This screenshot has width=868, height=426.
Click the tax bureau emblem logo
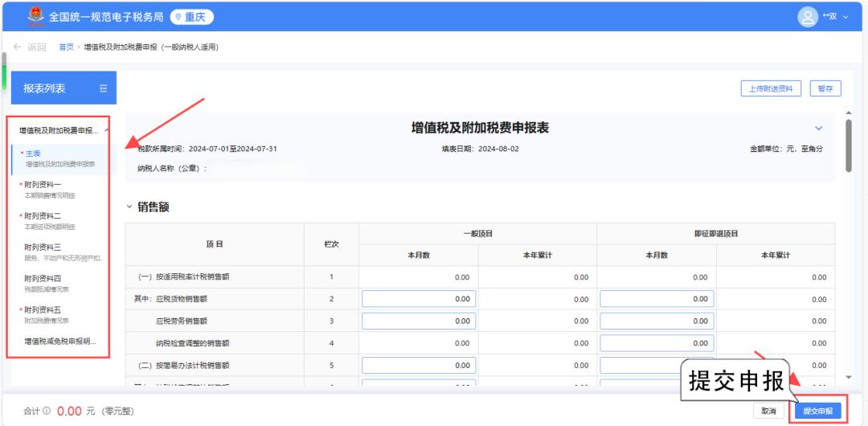(x=35, y=16)
